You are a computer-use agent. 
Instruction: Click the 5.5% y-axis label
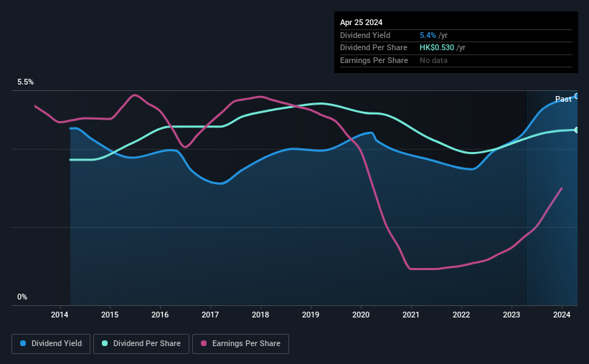click(x=25, y=82)
